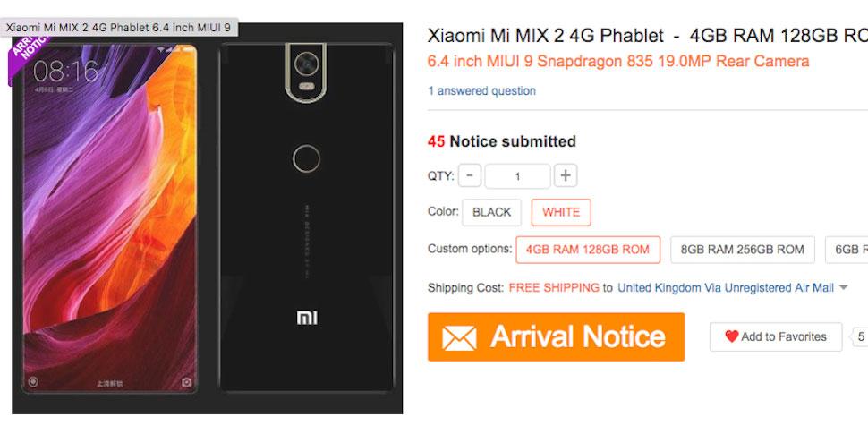This screenshot has height=434, width=868.
Task: Click the camera icon on phone screen
Action: (186, 382)
